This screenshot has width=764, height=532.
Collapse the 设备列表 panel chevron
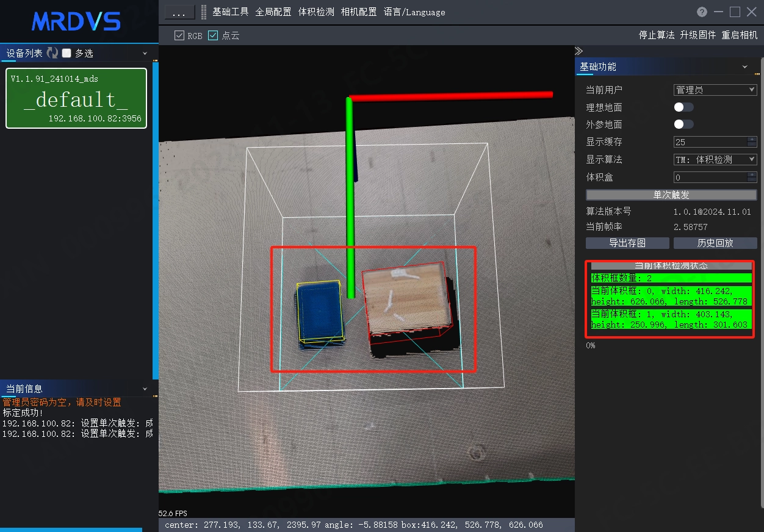(145, 54)
